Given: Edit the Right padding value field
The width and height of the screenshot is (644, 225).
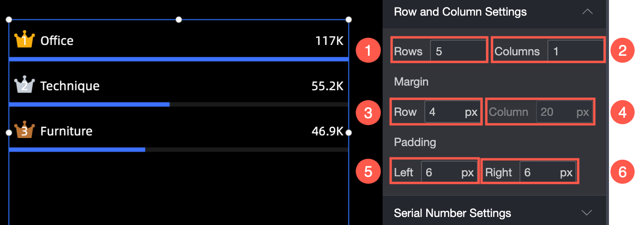Looking at the screenshot, I should [x=547, y=173].
